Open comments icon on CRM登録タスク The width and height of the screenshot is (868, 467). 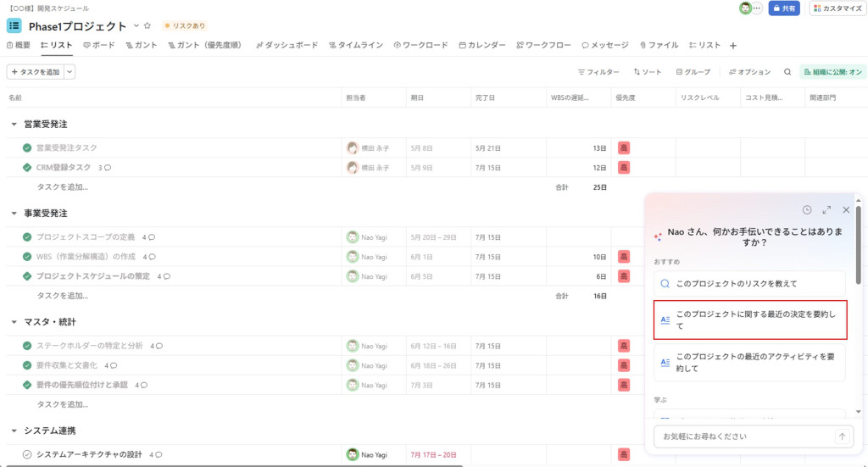pyautogui.click(x=108, y=168)
